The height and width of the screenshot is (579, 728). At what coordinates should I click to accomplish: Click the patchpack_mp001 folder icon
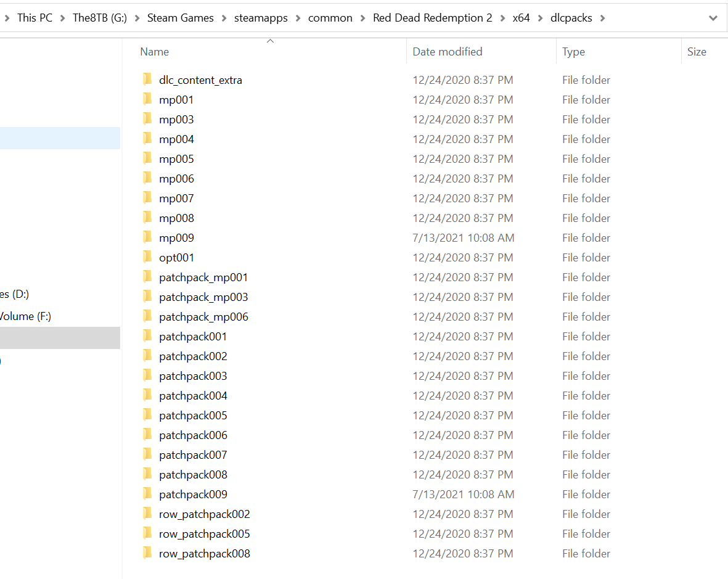coord(147,277)
